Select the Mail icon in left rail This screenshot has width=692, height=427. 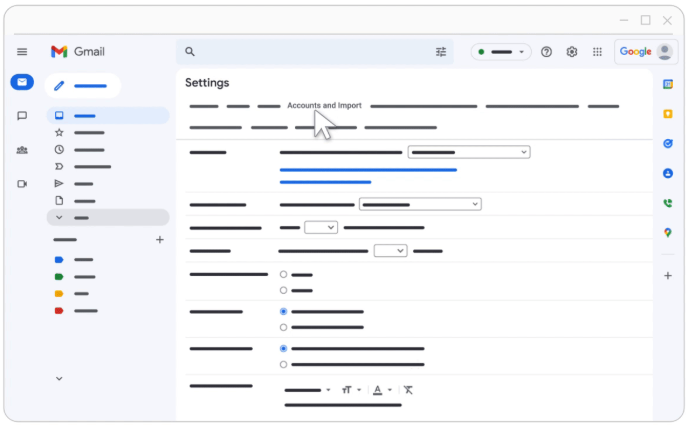coord(22,82)
